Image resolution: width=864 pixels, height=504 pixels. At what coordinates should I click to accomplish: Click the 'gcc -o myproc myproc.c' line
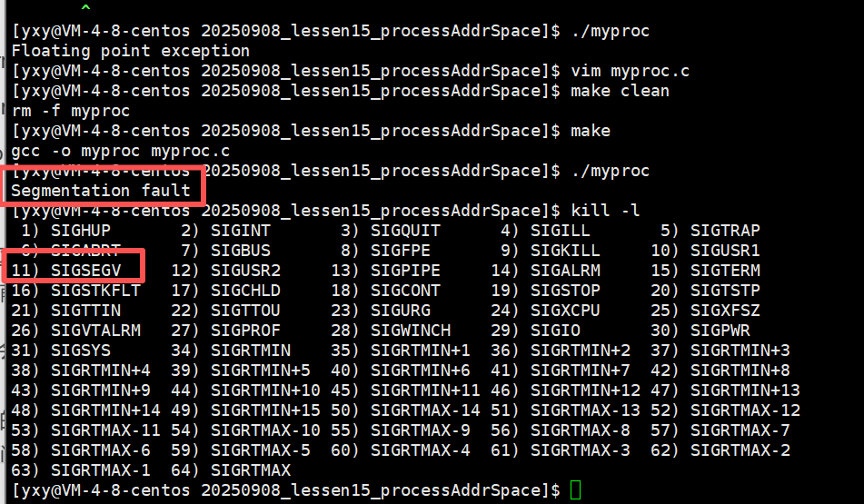point(121,151)
